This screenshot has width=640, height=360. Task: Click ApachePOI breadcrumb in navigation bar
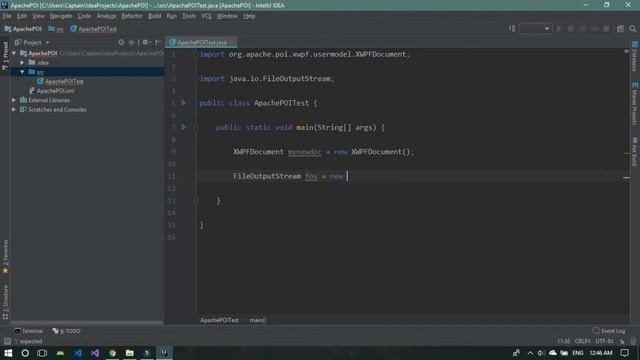pyautogui.click(x=23, y=29)
